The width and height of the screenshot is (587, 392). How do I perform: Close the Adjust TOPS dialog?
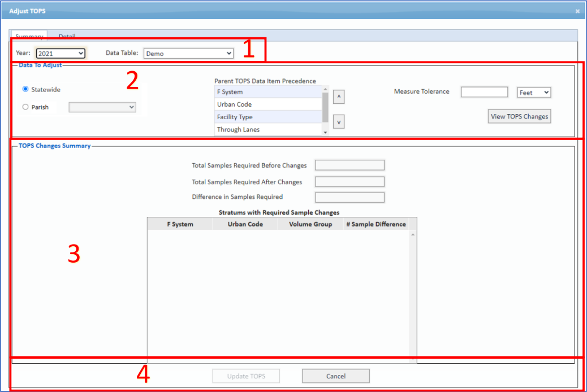click(x=577, y=11)
